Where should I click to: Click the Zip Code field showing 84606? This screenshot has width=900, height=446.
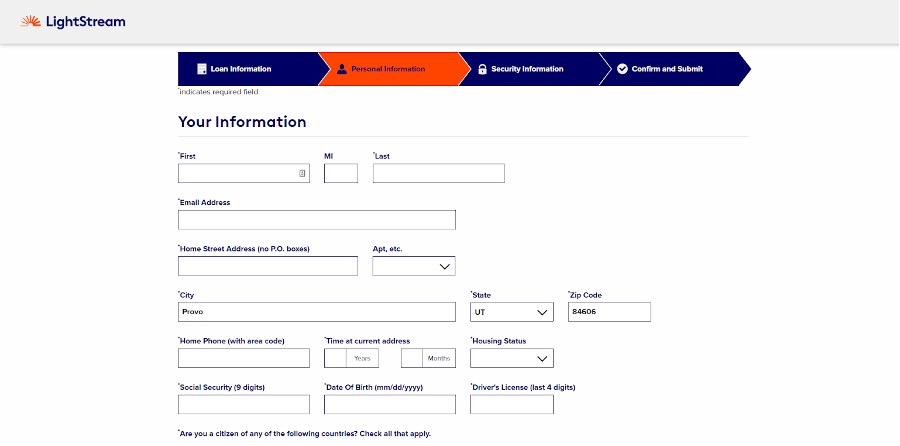610,312
